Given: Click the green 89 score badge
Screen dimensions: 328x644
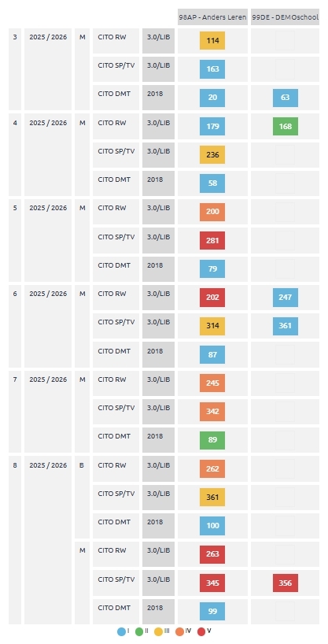Looking at the screenshot, I should pyautogui.click(x=212, y=440).
